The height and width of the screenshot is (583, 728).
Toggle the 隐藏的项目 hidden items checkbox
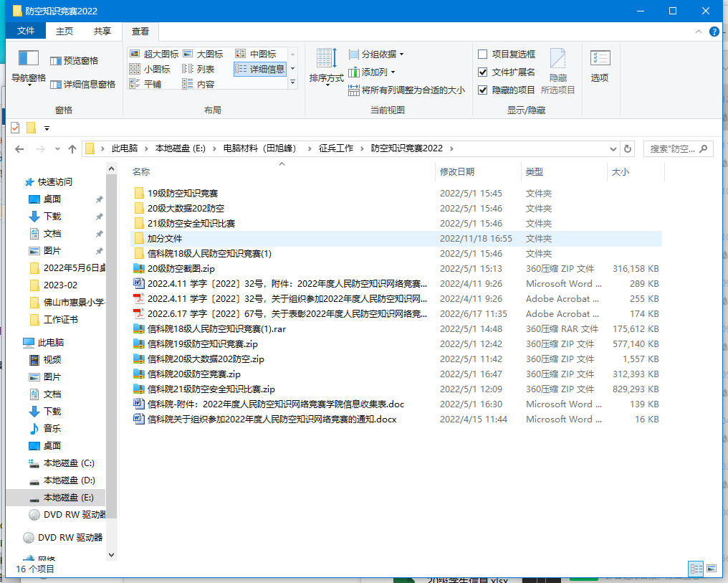pyautogui.click(x=483, y=90)
